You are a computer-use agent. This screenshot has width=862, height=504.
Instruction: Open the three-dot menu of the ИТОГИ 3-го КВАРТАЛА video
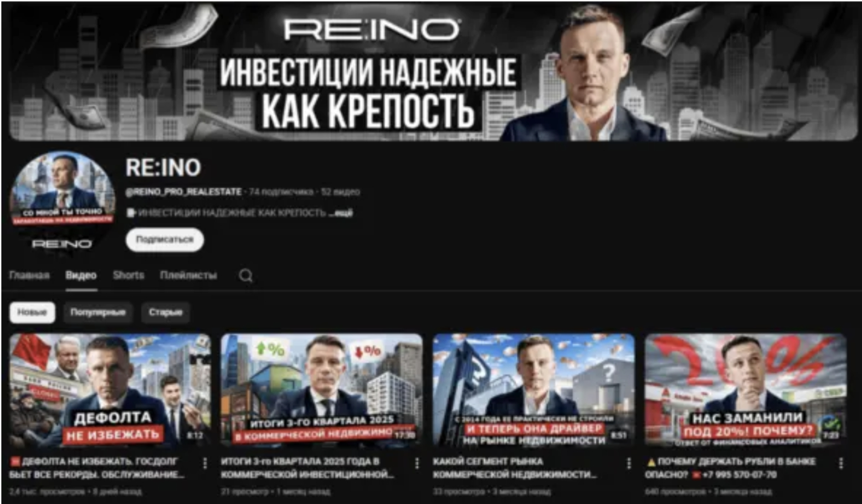pyautogui.click(x=417, y=463)
